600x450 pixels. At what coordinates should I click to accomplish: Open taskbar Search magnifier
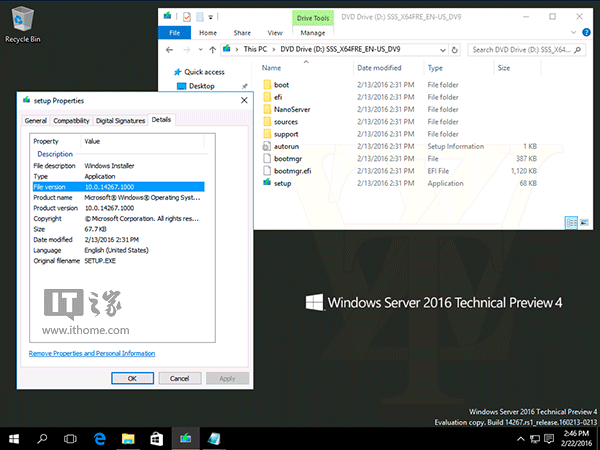pyautogui.click(x=42, y=439)
